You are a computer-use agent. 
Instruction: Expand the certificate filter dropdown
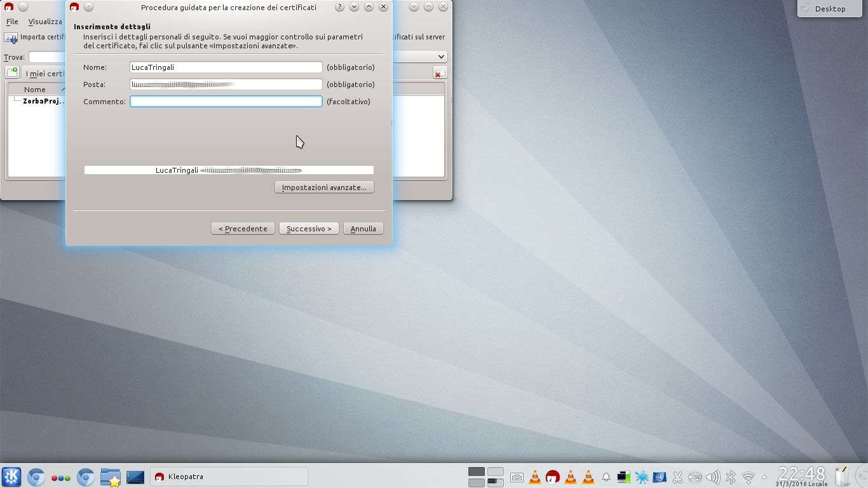[442, 57]
